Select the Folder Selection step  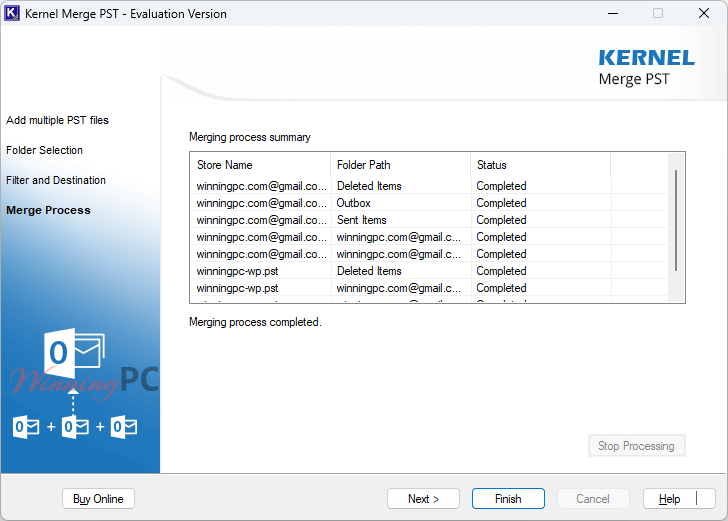(x=45, y=150)
